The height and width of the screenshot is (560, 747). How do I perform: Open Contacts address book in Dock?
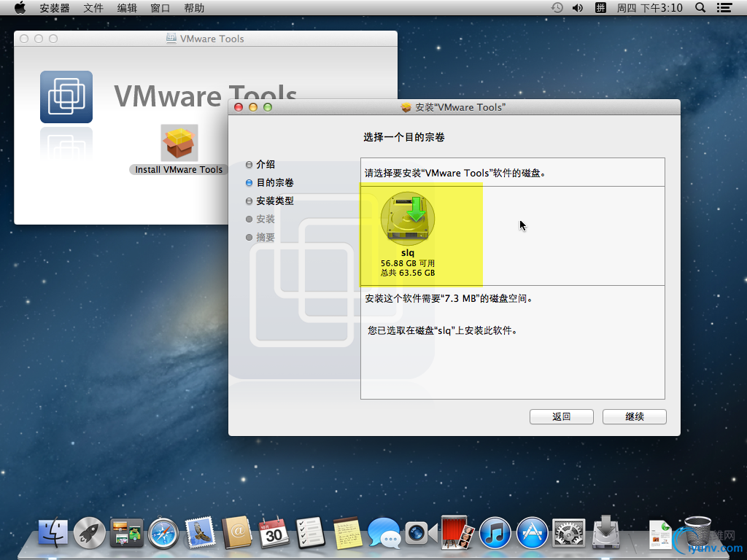coord(237,532)
